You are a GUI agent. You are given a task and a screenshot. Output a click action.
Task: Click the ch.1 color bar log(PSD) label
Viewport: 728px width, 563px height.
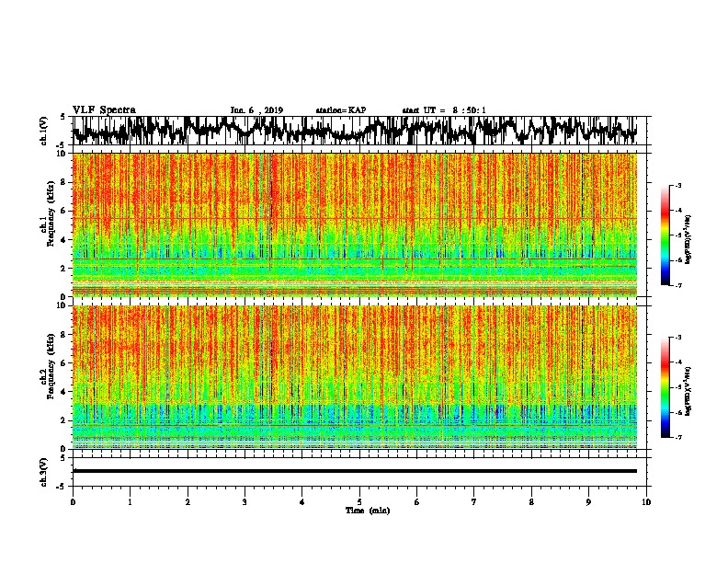(688, 239)
